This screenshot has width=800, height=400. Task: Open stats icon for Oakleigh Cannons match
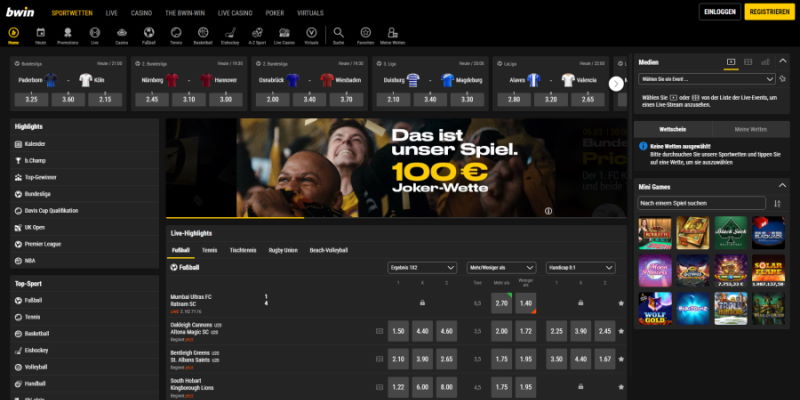click(379, 331)
